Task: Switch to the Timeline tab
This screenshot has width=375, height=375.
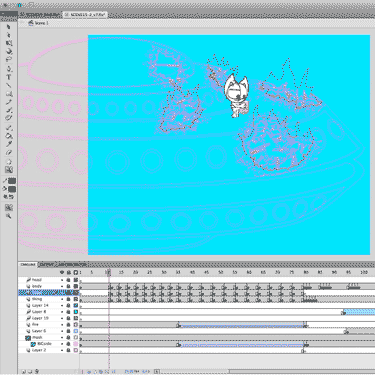Action: coord(28,264)
